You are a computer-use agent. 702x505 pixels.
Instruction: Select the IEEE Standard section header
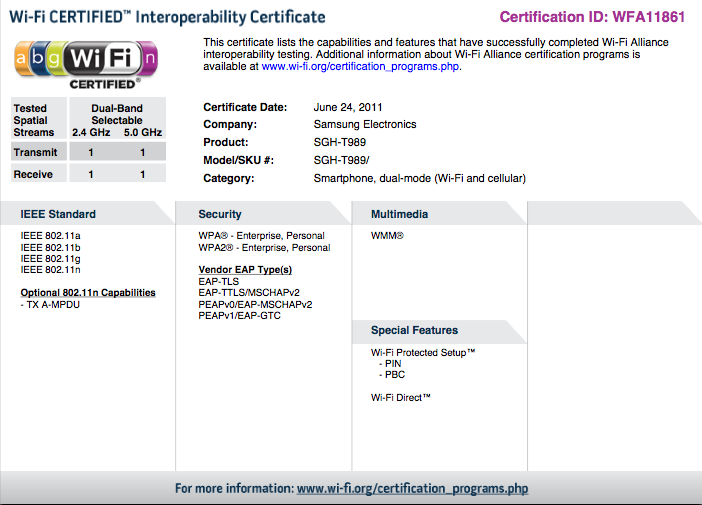58,214
